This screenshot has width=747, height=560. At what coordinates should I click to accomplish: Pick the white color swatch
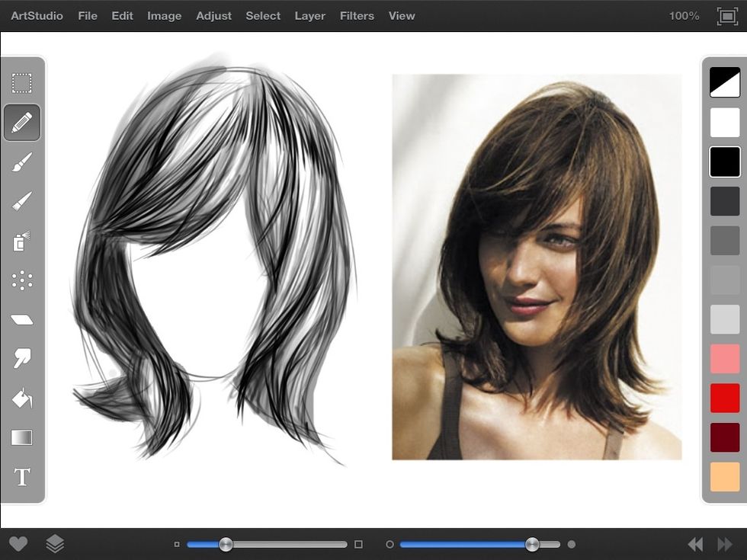[x=725, y=123]
